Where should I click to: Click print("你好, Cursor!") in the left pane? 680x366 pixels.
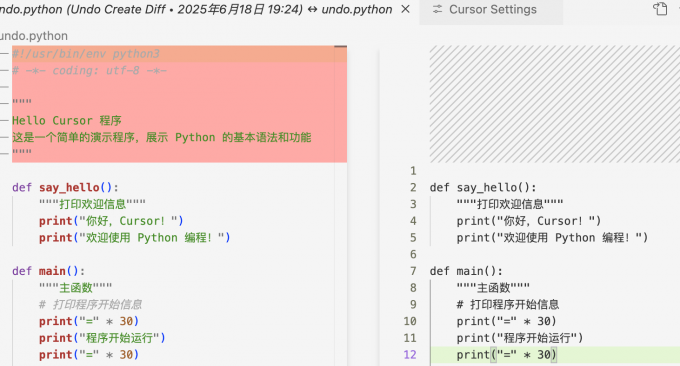[x=111, y=221]
